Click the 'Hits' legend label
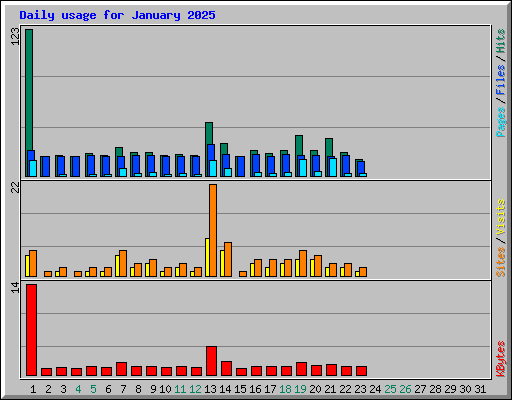Image resolution: width=512 pixels, height=400 pixels. (500, 41)
